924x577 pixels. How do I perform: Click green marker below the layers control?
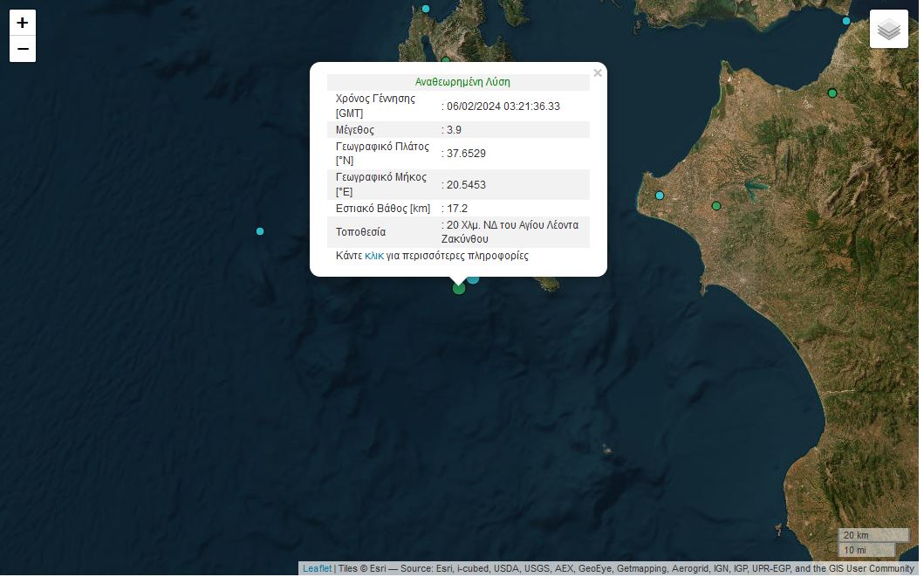point(832,93)
